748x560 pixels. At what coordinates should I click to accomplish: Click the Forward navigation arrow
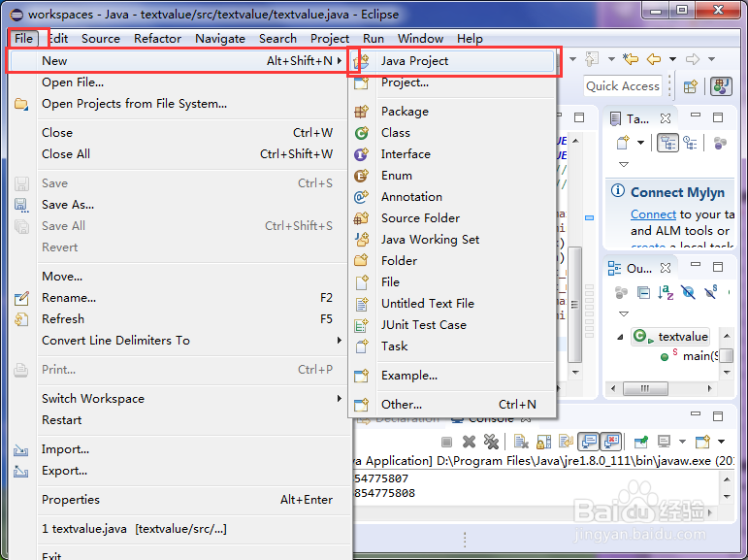click(x=692, y=59)
